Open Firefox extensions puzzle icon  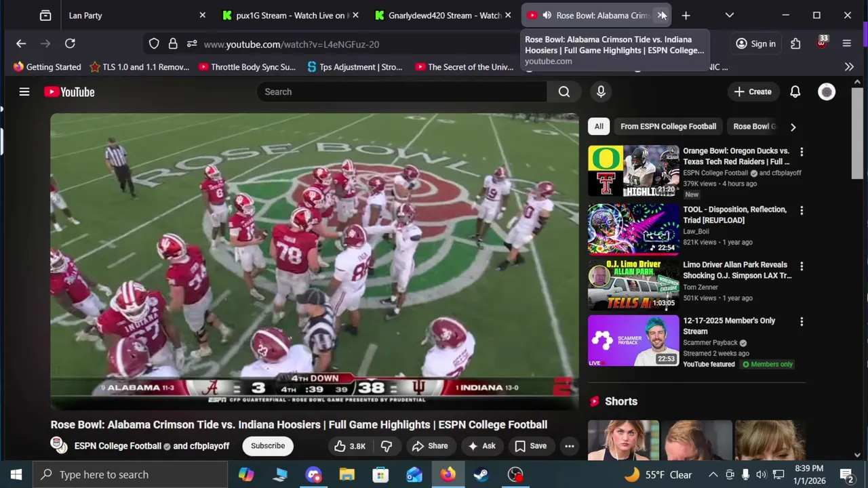[x=795, y=44]
